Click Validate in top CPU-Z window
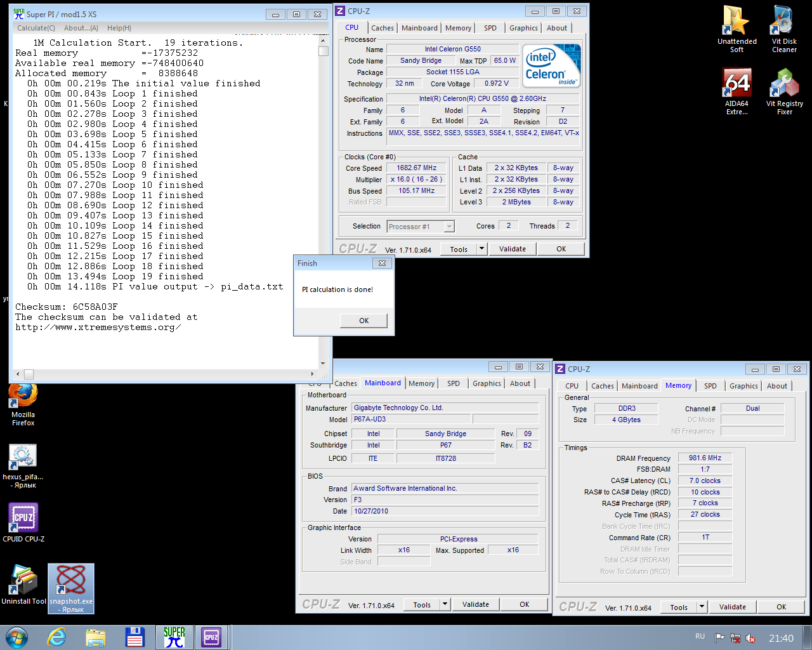Screen dimensions: 812x650 513,249
